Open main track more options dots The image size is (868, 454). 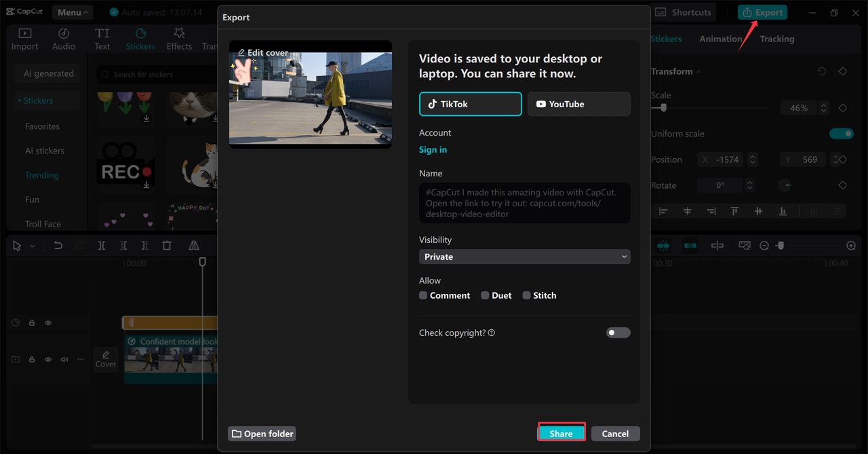81,360
